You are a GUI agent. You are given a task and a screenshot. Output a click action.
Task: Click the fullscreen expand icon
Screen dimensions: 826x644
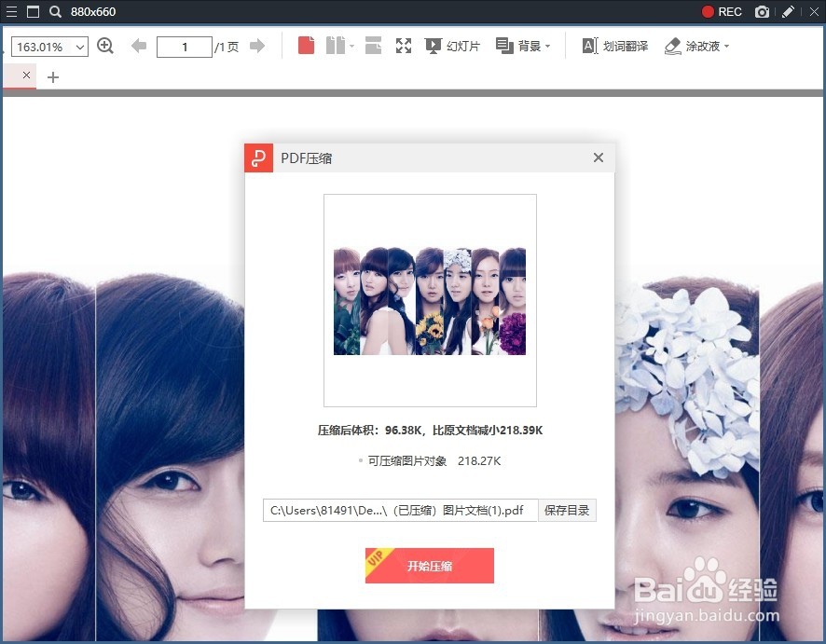pyautogui.click(x=404, y=46)
